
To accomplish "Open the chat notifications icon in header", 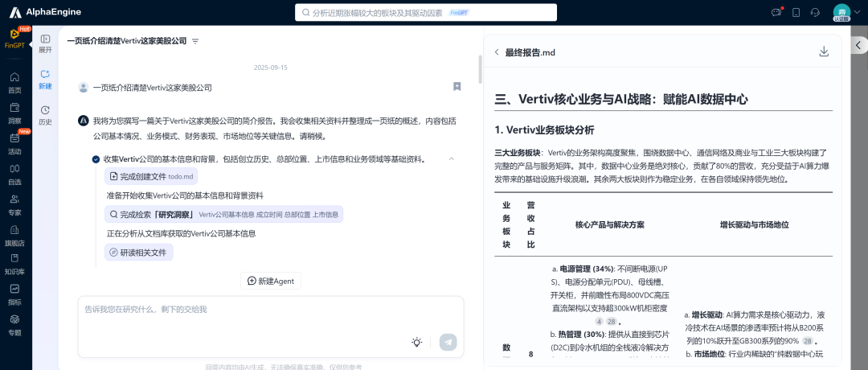I will (776, 12).
